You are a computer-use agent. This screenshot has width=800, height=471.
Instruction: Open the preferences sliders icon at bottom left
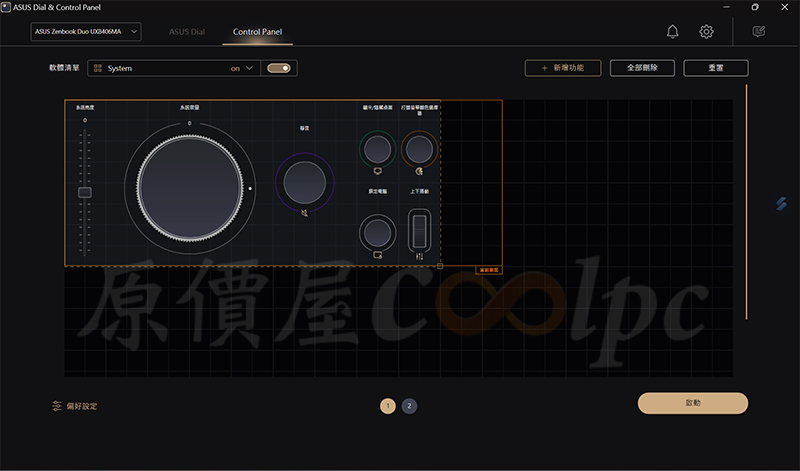57,406
